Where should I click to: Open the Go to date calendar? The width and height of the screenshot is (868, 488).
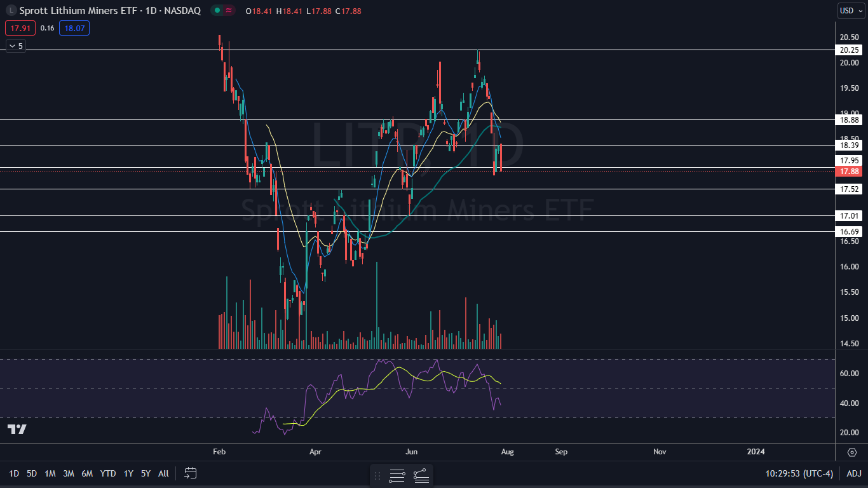coord(191,473)
